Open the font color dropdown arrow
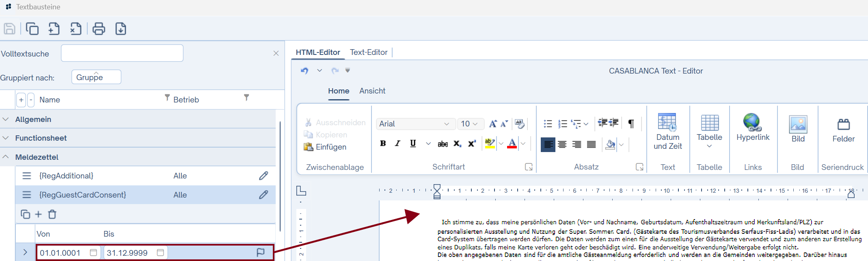The image size is (868, 261). click(523, 144)
